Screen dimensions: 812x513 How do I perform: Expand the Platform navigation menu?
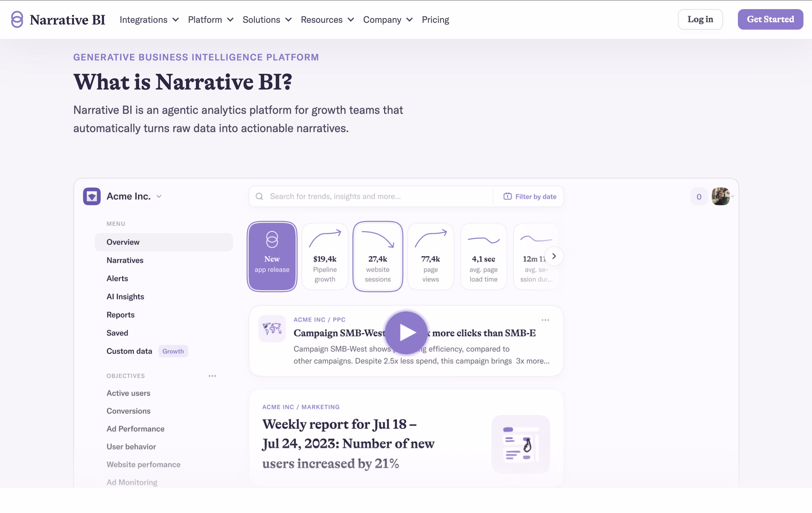[x=210, y=20]
